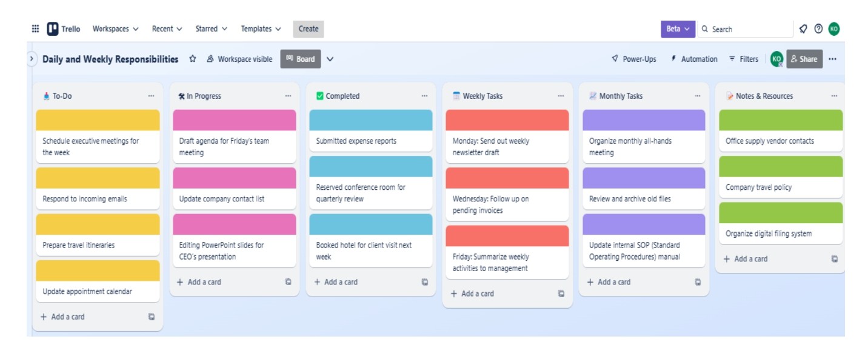Image resolution: width=868 pixels, height=359 pixels.
Task: Click the Create button
Action: tap(308, 29)
